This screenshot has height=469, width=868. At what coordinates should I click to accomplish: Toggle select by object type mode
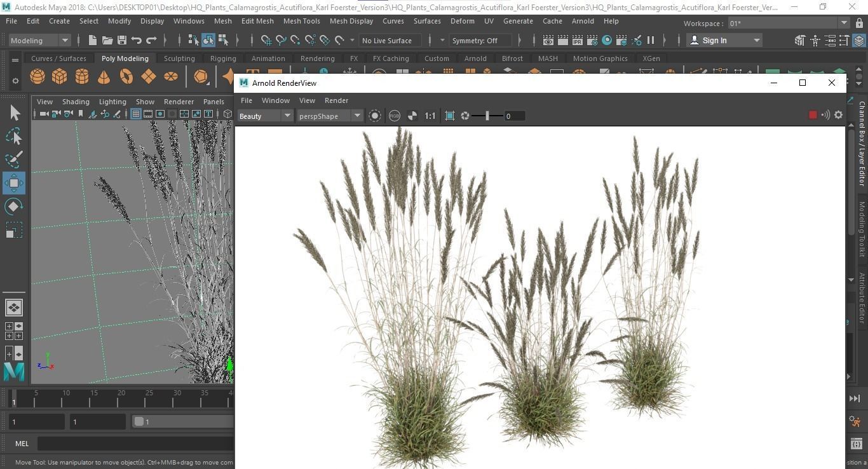(208, 40)
